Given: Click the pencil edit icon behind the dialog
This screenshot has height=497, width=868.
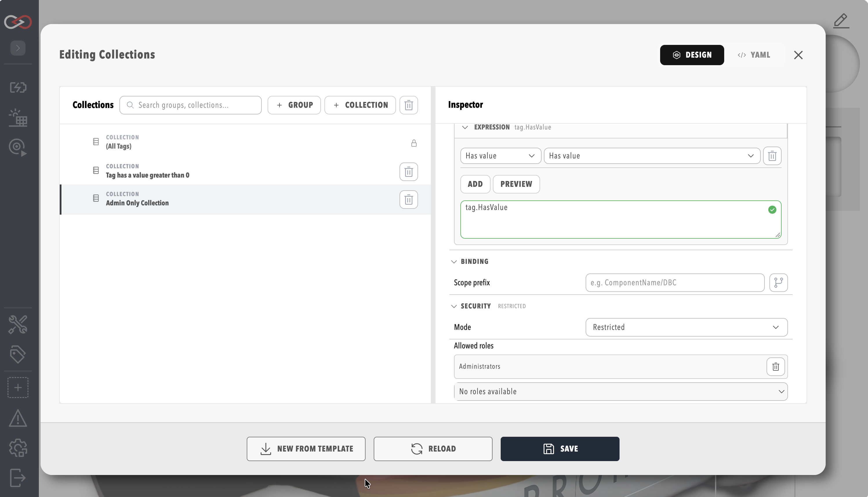Looking at the screenshot, I should point(841,21).
